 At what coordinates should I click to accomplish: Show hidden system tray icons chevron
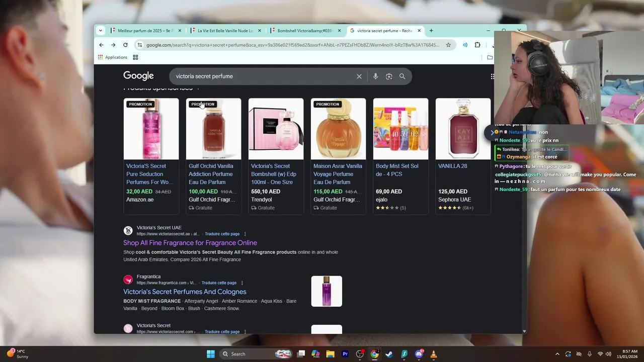[557, 354]
